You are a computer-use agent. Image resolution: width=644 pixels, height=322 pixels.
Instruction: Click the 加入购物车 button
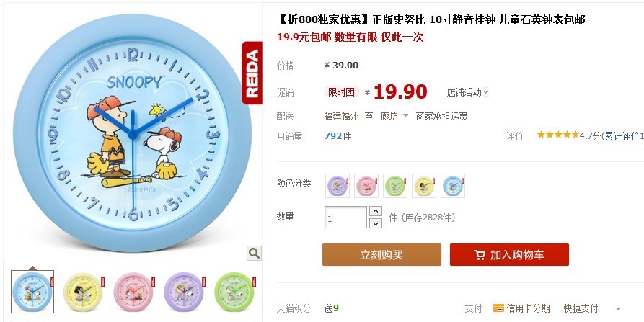click(509, 255)
